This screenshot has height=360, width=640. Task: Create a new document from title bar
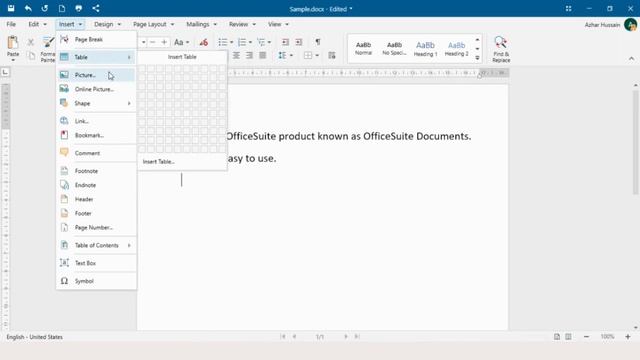pos(62,8)
